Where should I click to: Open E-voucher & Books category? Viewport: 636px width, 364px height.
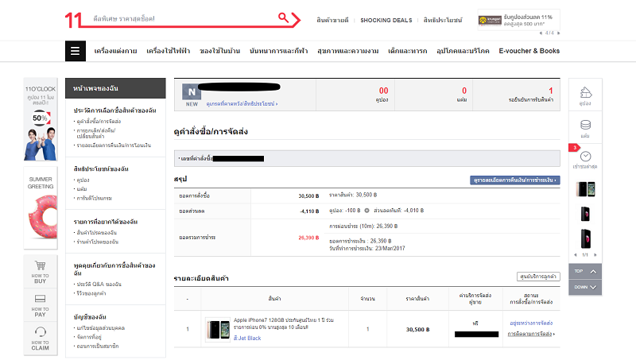[x=529, y=51]
